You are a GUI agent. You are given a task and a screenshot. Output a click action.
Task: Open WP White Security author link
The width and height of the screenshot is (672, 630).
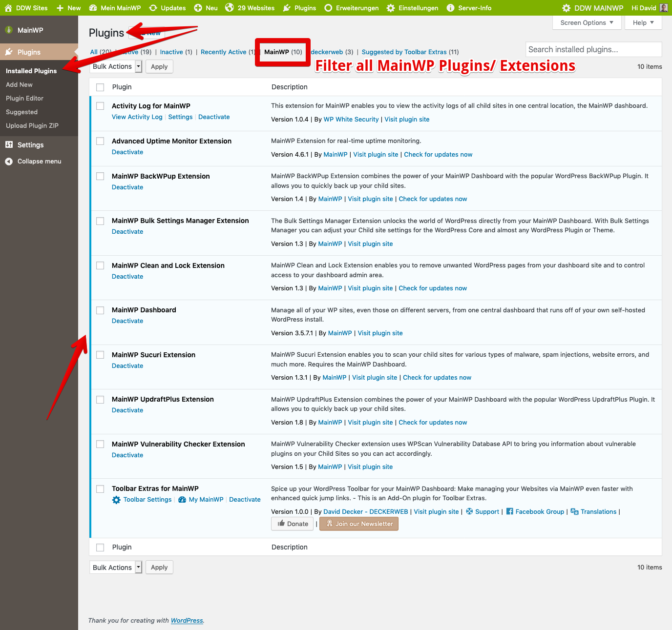351,119
